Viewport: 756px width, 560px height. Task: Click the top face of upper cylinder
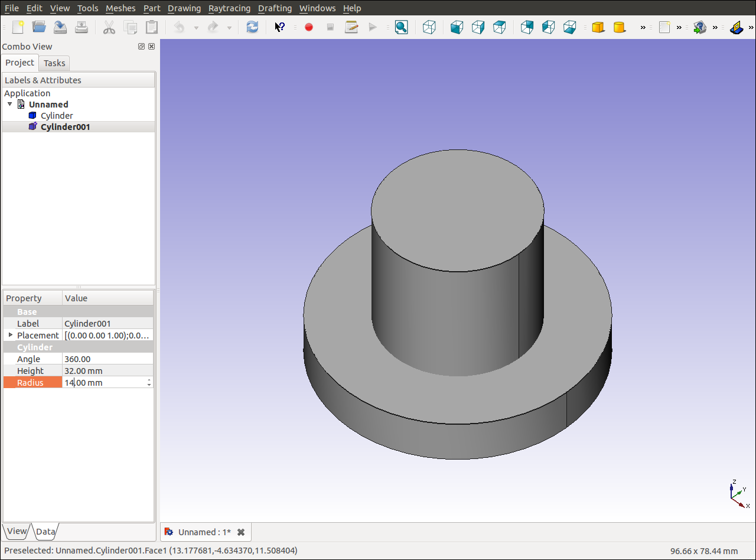[458, 210]
